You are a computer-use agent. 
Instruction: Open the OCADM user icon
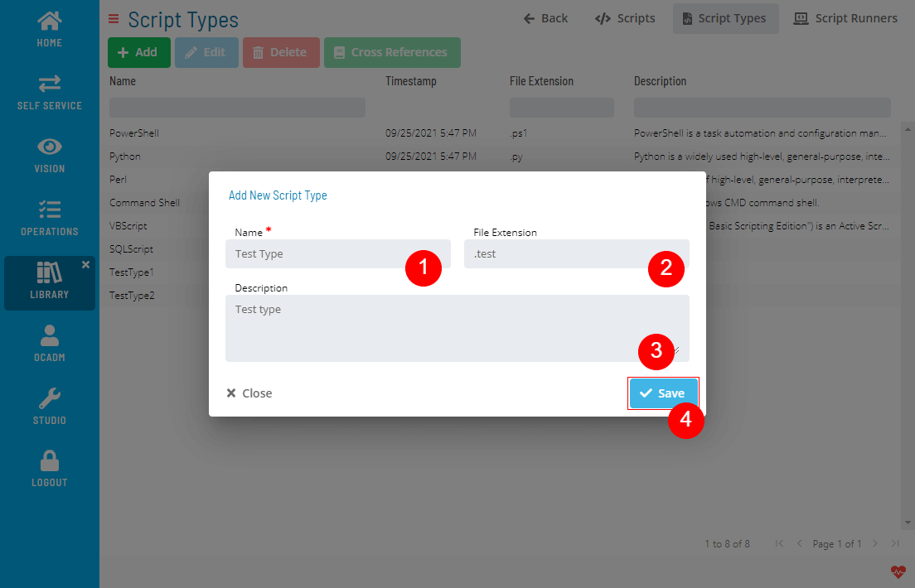point(49,336)
